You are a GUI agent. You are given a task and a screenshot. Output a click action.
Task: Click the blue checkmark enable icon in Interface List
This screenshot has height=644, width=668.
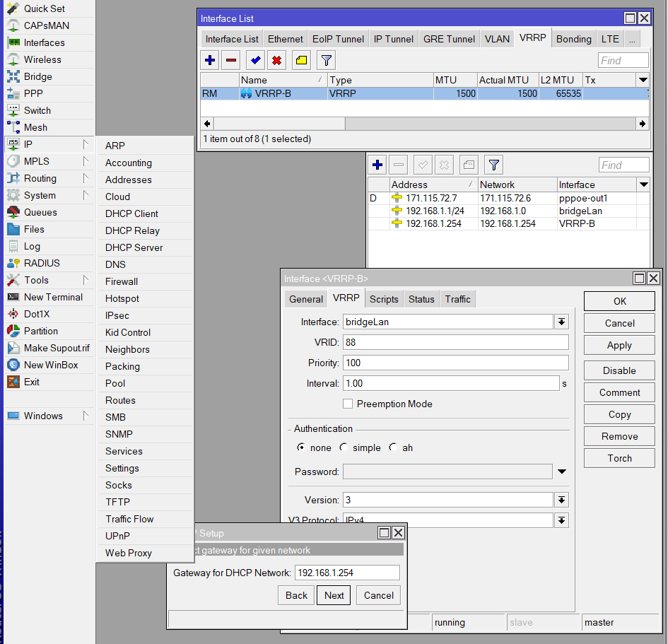tap(255, 60)
